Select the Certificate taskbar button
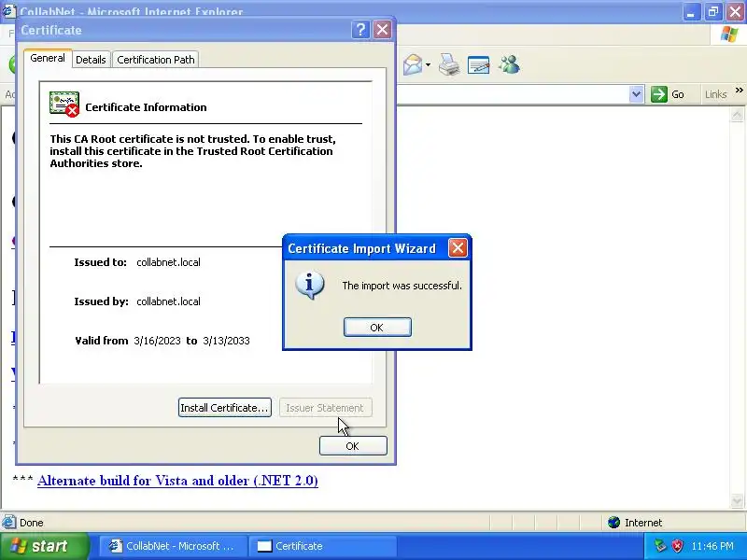 coord(324,546)
